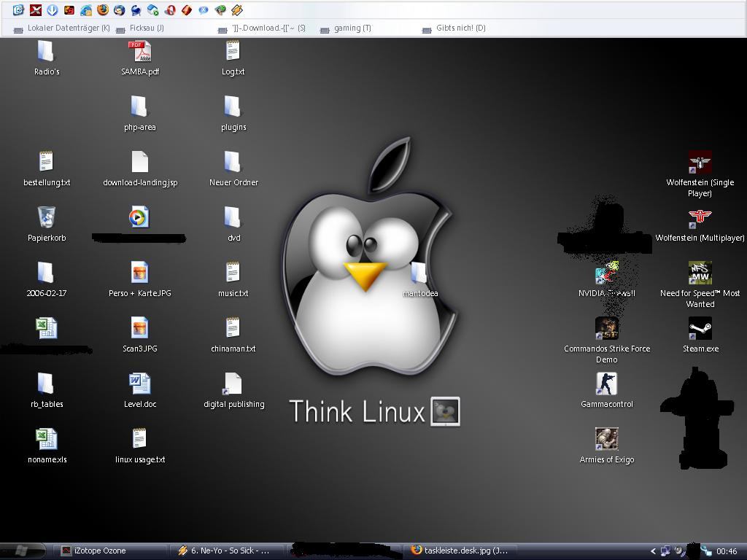
Task: Open the Perso + Karte.JPG image
Action: (139, 280)
